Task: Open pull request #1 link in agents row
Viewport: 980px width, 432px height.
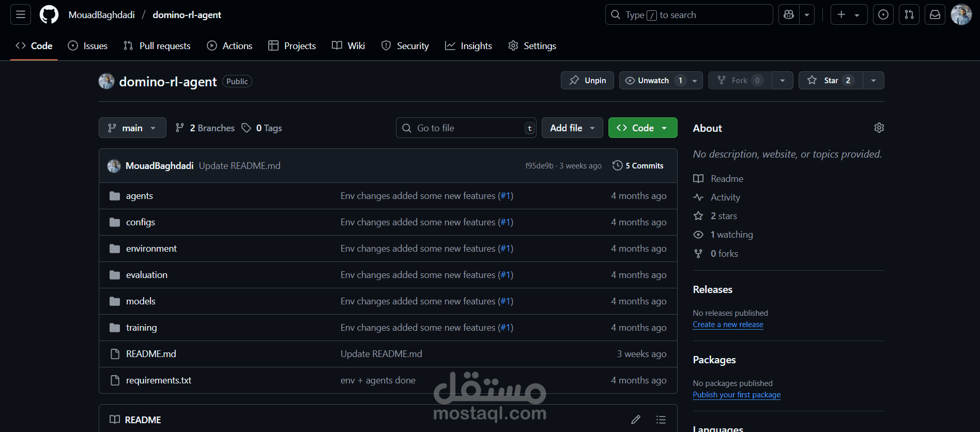Action: pyautogui.click(x=506, y=196)
